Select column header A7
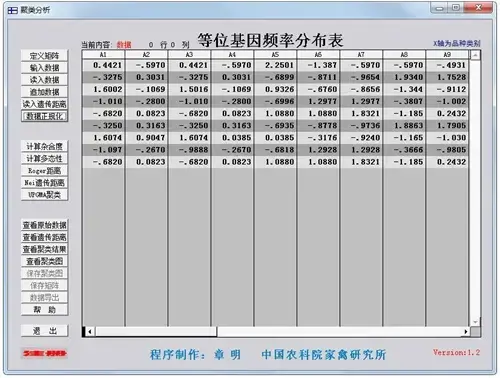The height and width of the screenshot is (378, 500). click(361, 55)
